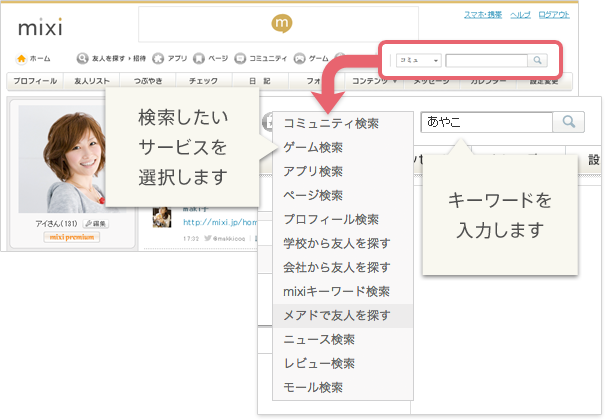Open the http://mixi.jp/hom link in feed
The image size is (605, 420).
coord(220,222)
